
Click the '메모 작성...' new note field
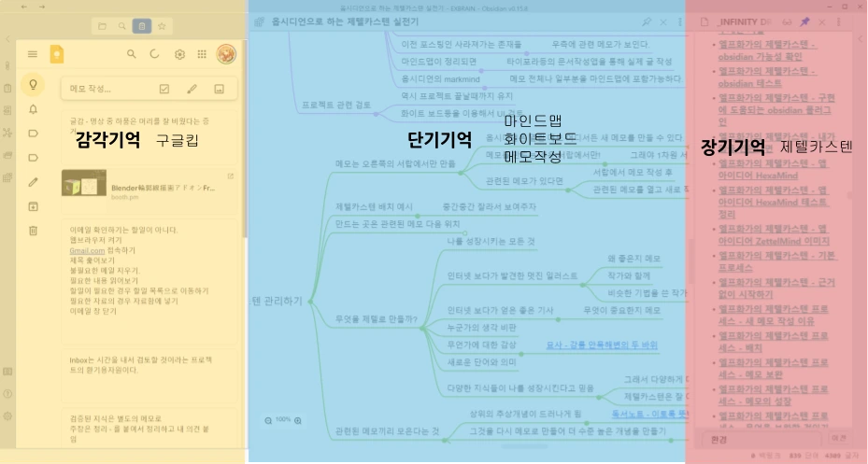click(149, 89)
